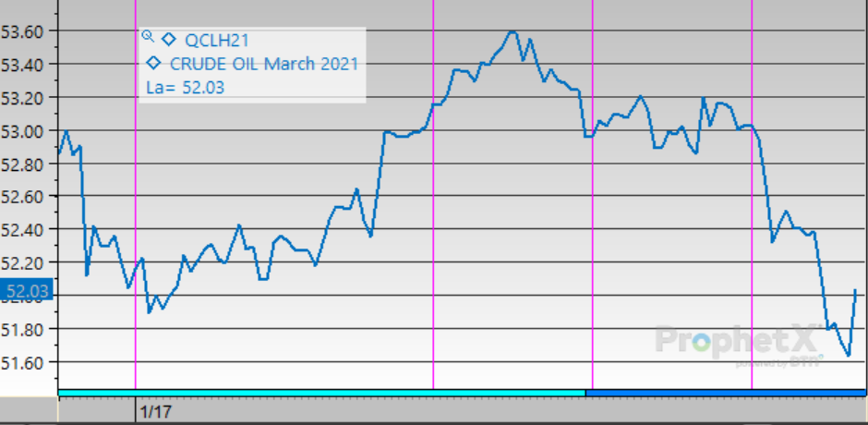This screenshot has width=868, height=425.
Task: Click the 1/17 date label on time axis
Action: click(154, 407)
